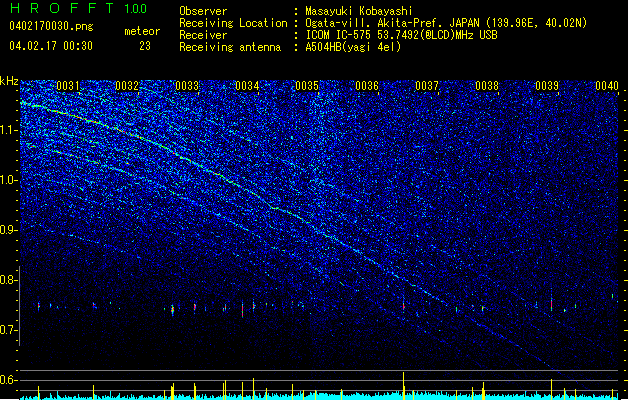Viewport: 629px width, 400px height.
Task: Click the time marker 0036
Action: point(367,86)
